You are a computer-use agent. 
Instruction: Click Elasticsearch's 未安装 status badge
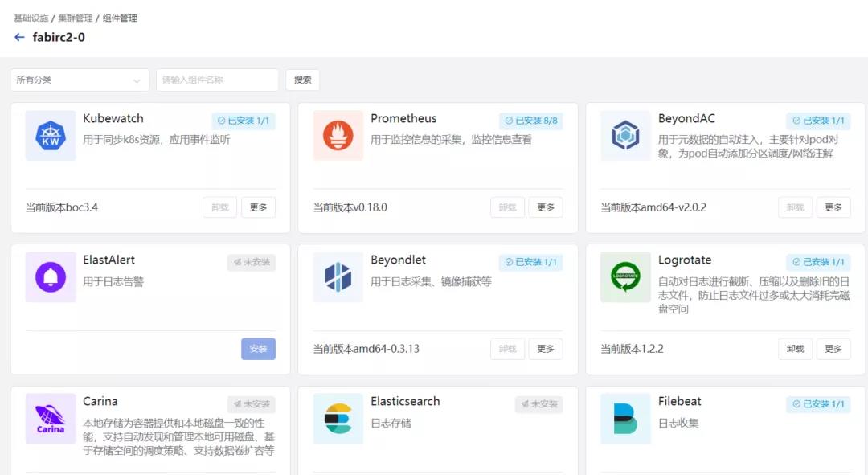pos(539,404)
